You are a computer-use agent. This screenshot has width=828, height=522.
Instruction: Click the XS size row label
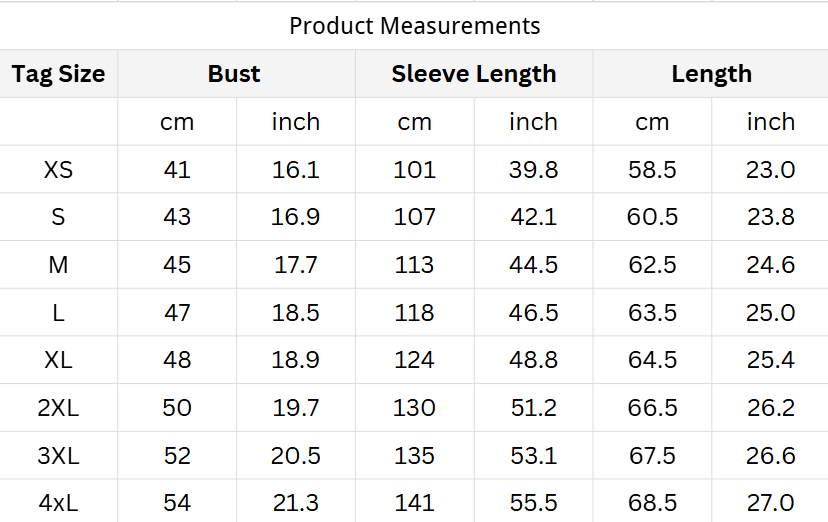click(59, 170)
